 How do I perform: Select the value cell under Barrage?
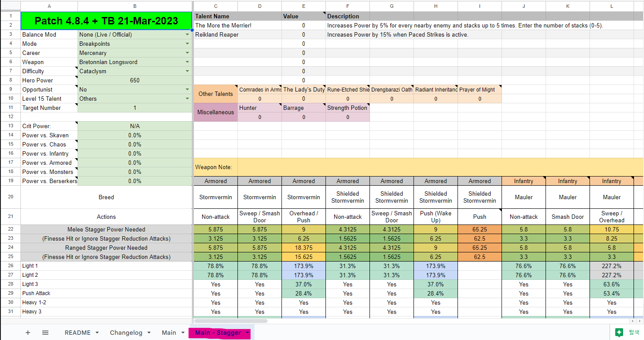pyautogui.click(x=303, y=117)
